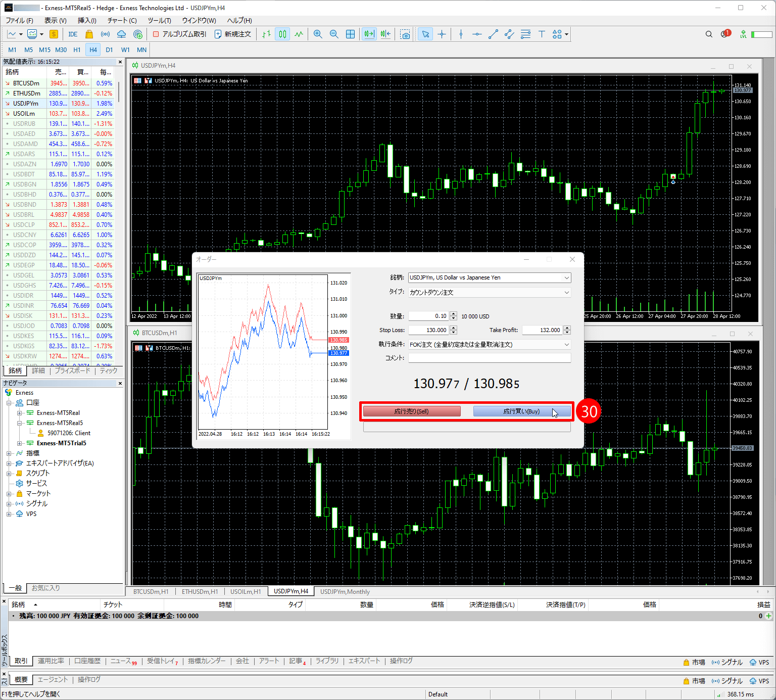Viewport: 776px width, 700px height.
Task: Switch chart to line chart view
Action: [x=299, y=34]
